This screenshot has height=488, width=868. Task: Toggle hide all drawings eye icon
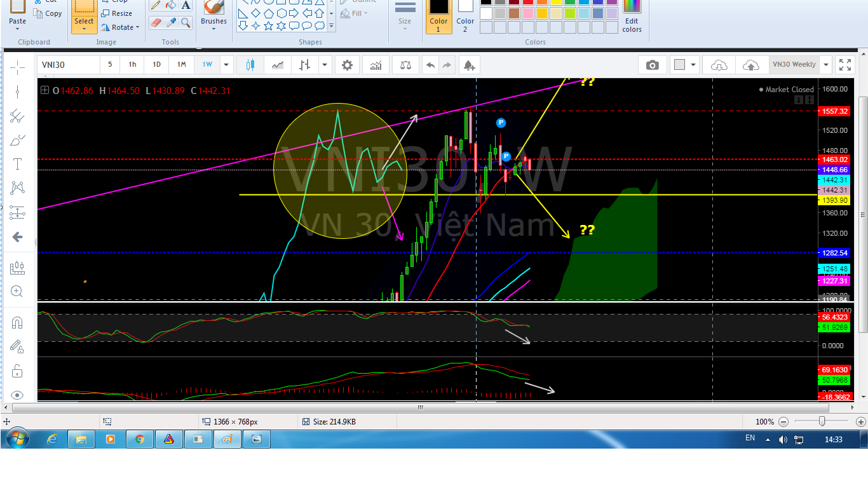pos(17,395)
